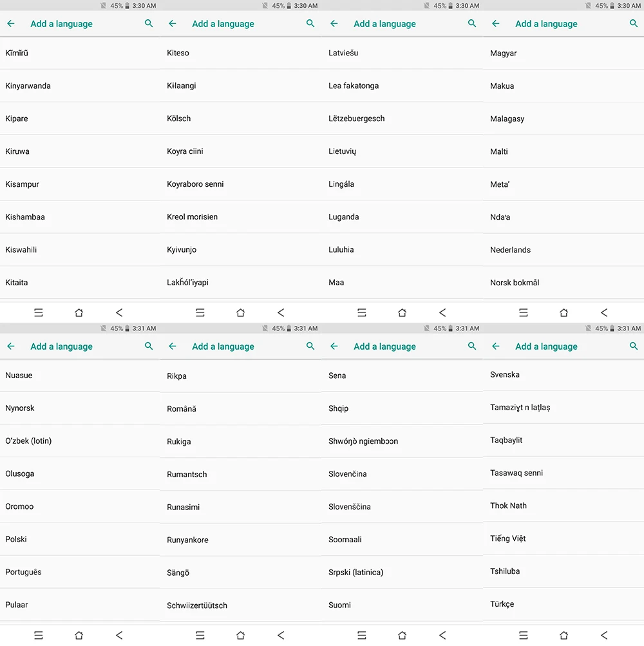Tap the home navigation icon below Kitaita
Screen dimensions: 644x646
[x=79, y=313]
